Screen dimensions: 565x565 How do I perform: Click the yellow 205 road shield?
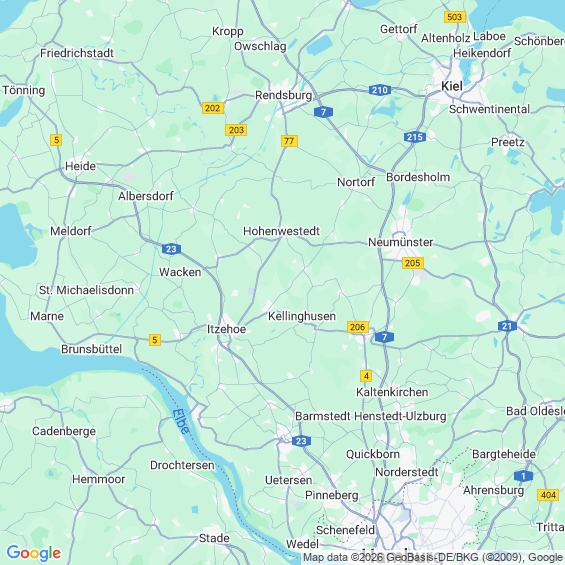tap(413, 263)
